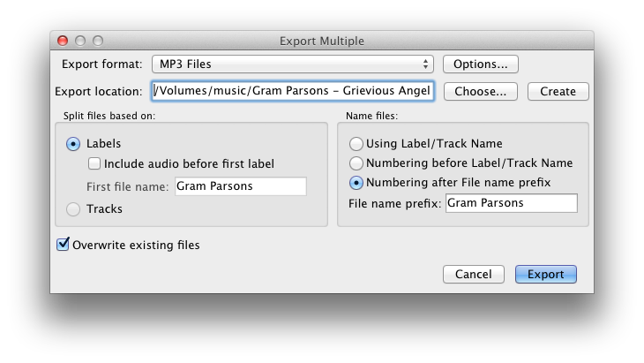Click the Create folder button
This screenshot has width=644, height=363.
pyautogui.click(x=558, y=91)
